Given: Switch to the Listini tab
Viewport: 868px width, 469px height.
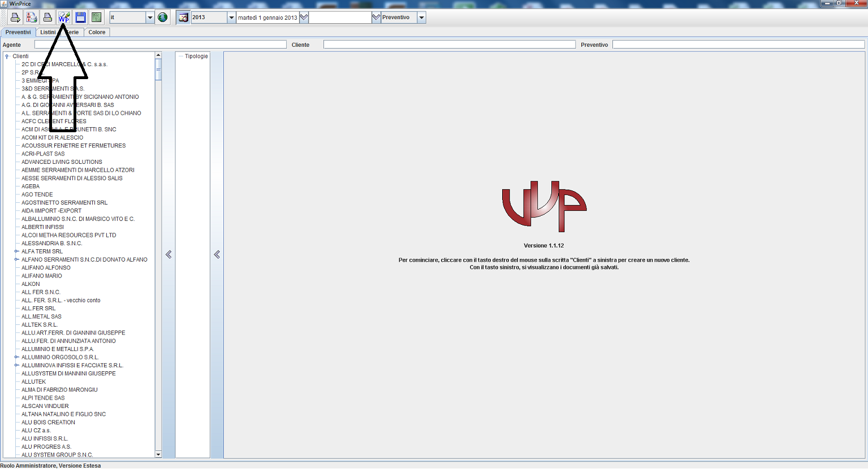Looking at the screenshot, I should (47, 32).
